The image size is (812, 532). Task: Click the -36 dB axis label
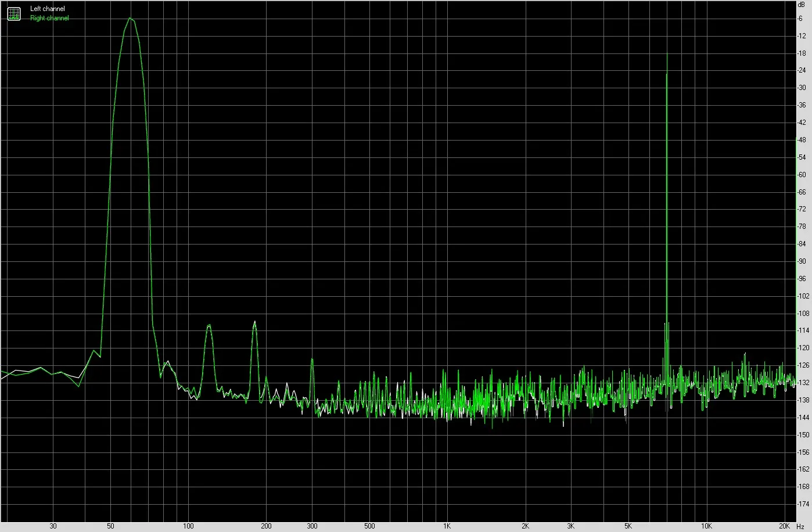802,106
